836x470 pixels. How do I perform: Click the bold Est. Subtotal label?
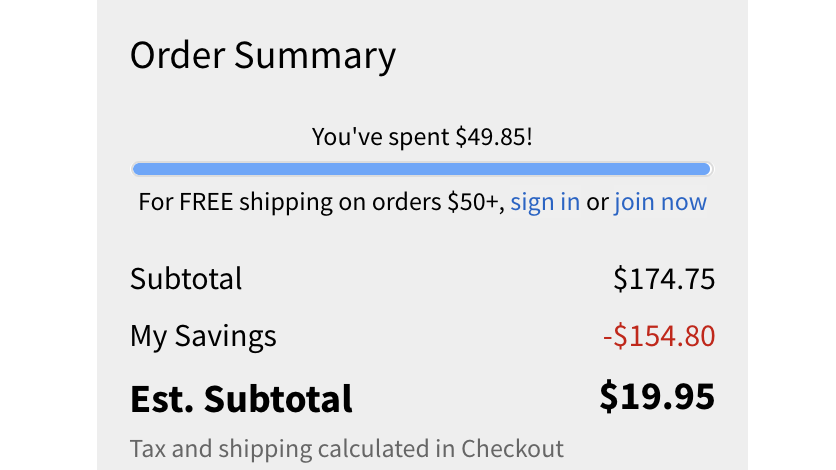pyautogui.click(x=241, y=399)
